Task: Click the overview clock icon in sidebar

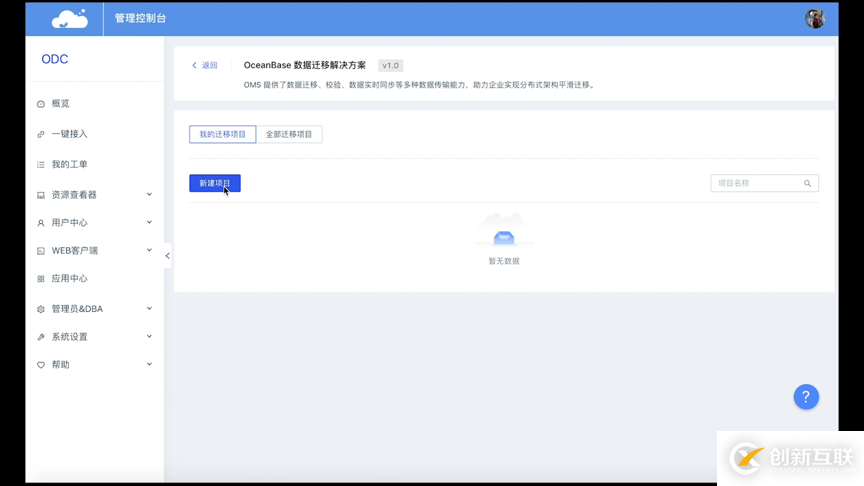Action: (41, 104)
